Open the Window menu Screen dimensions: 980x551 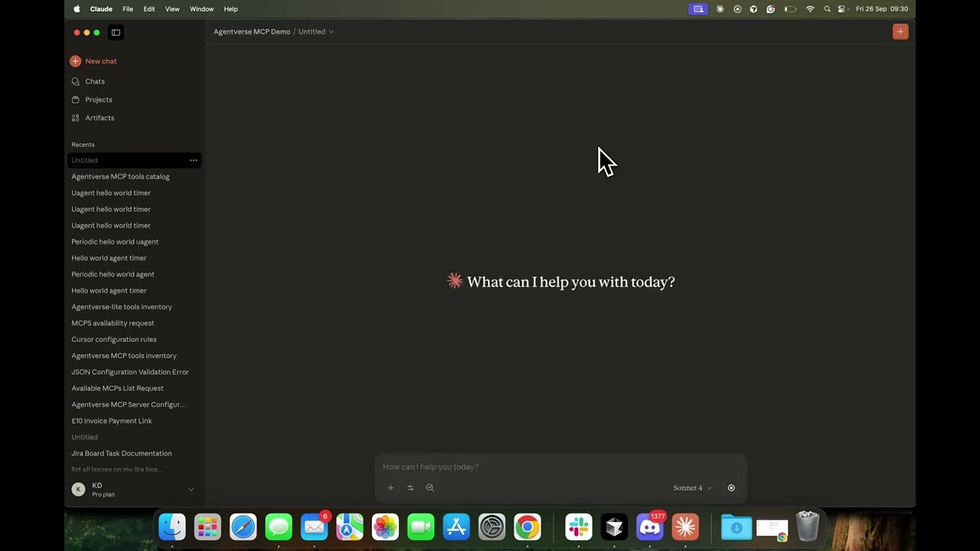(x=202, y=9)
